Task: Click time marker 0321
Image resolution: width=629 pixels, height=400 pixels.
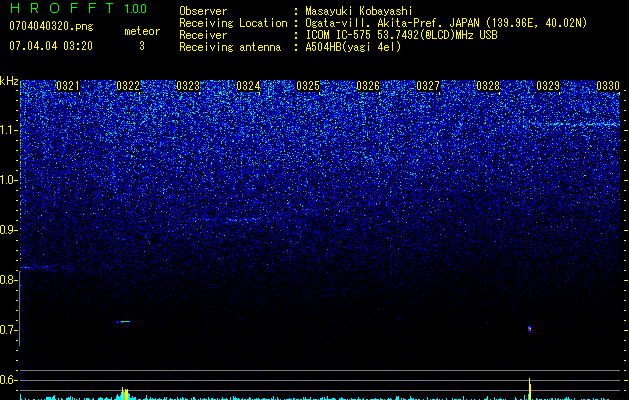Action: [67, 86]
